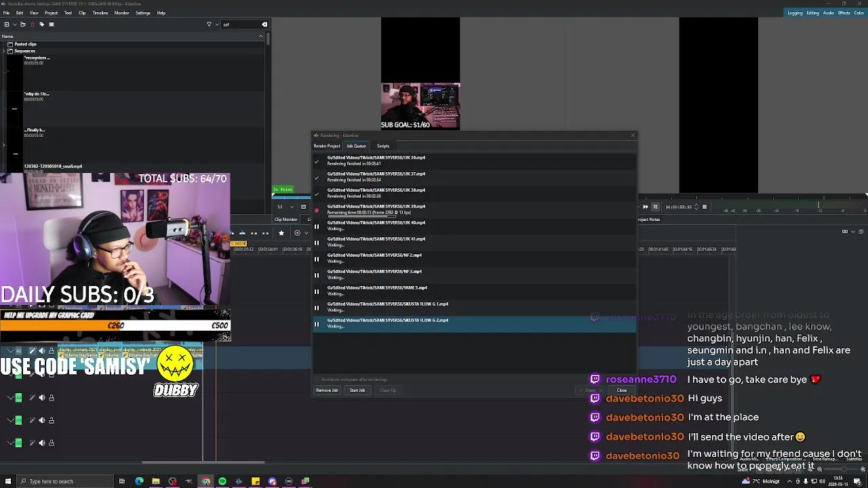Image resolution: width=868 pixels, height=488 pixels.
Task: Click the view mode icon right of Project Notes
Action: coord(845,232)
